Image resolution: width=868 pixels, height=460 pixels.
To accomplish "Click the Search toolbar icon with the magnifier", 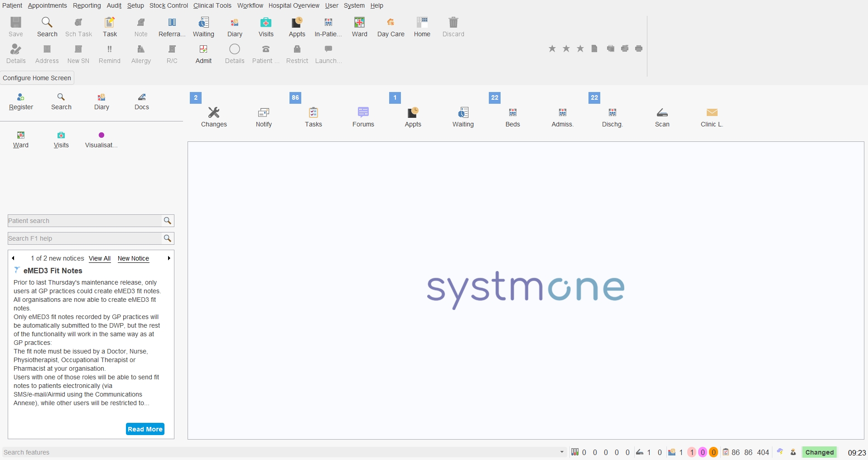I will (x=47, y=27).
